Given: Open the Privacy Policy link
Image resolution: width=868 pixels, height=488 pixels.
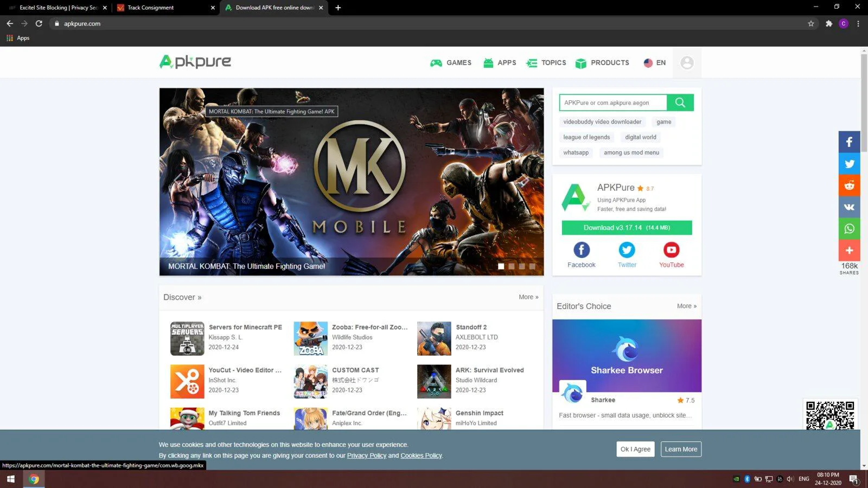Looking at the screenshot, I should tap(367, 455).
